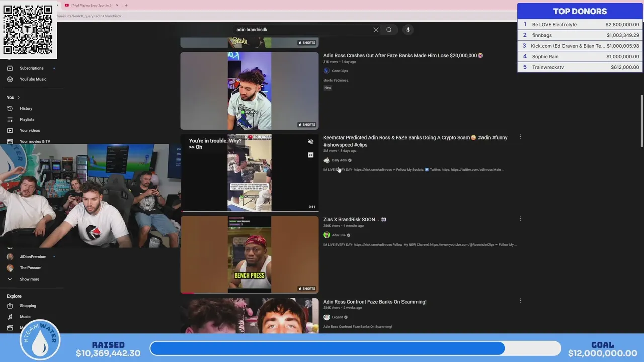Viewport: 644px width, 362px height.
Task: Open a new browser tab with plus button
Action: 126,5
